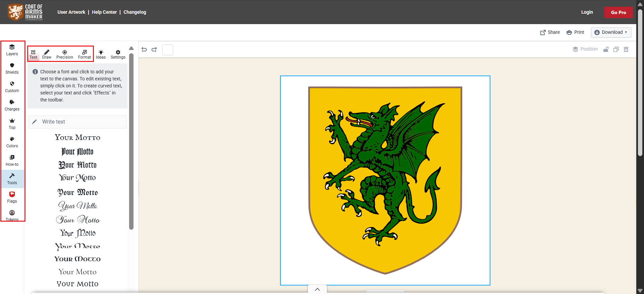Click the Go Pro button
The image size is (644, 294).
(619, 12)
